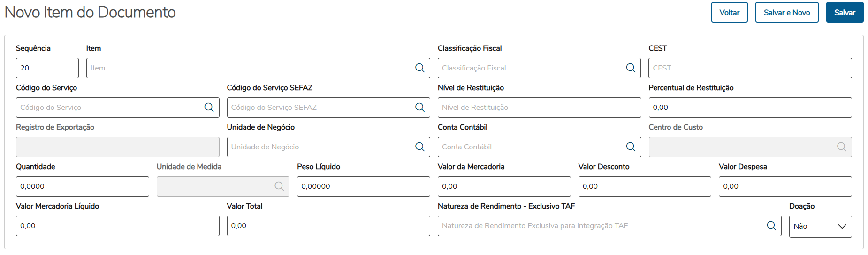Click the Peso Líquido input field
The height and width of the screenshot is (255, 868).
[x=363, y=186]
